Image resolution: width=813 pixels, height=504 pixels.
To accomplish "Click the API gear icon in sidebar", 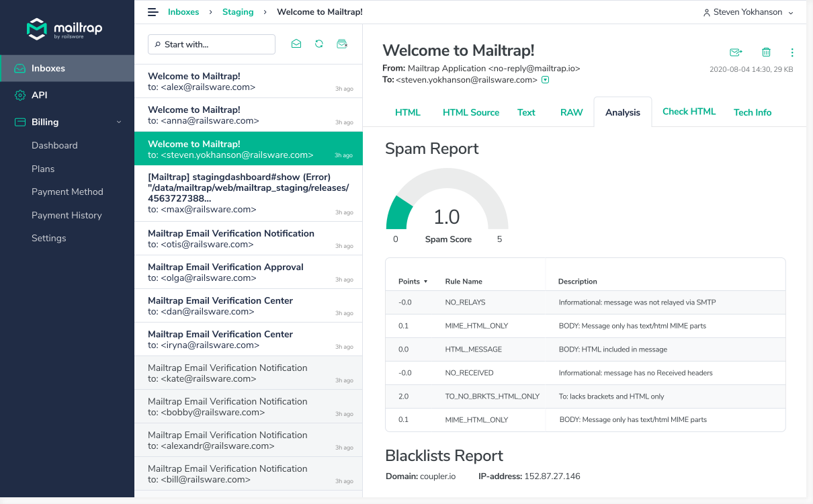I will click(x=19, y=95).
